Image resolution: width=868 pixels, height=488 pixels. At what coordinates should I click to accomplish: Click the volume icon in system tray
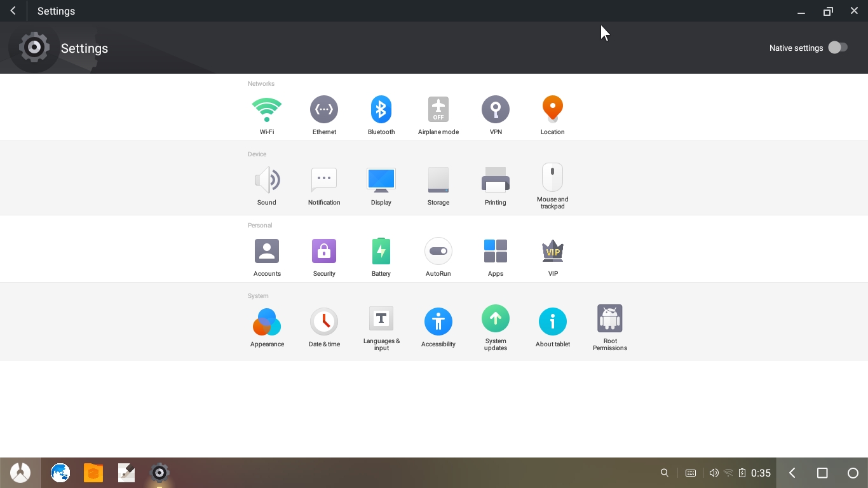(714, 473)
